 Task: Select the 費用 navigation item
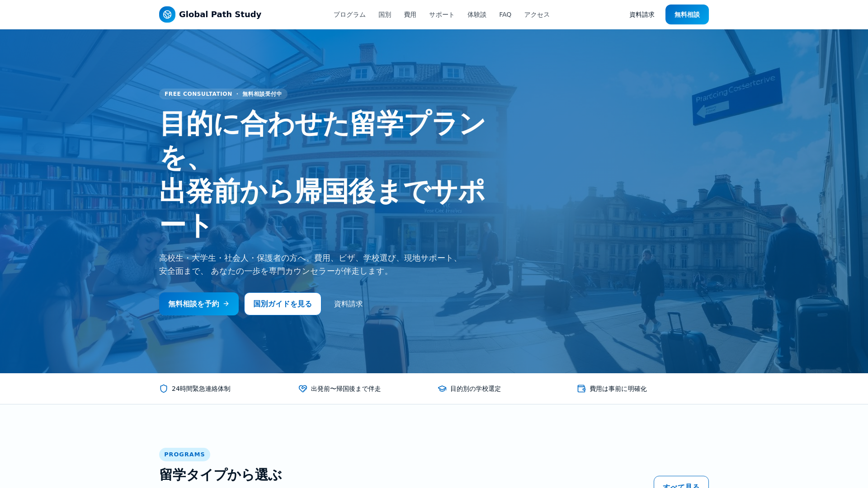tap(410, 14)
